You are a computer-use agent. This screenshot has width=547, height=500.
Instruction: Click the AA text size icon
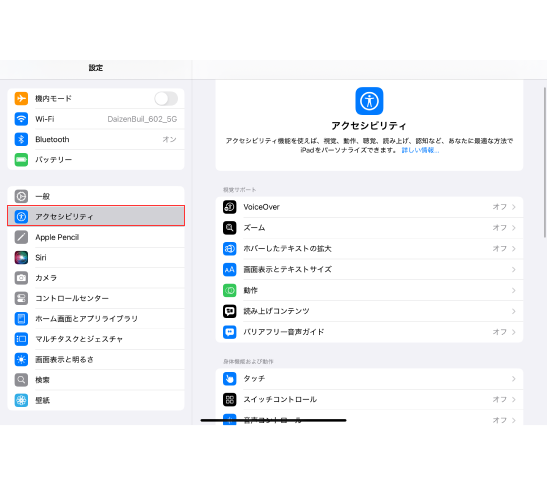pos(230,269)
